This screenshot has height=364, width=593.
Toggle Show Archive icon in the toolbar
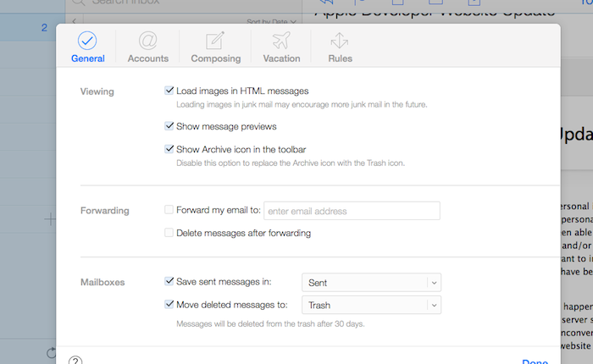click(x=170, y=149)
